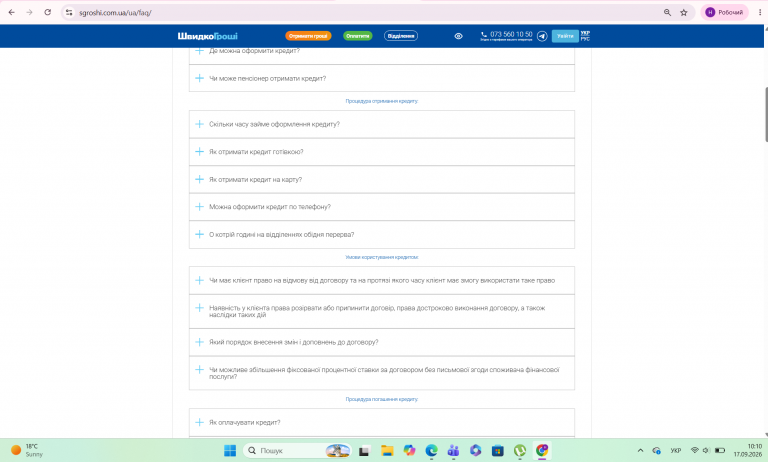Reload the current page
This screenshot has height=462, width=768.
point(48,12)
